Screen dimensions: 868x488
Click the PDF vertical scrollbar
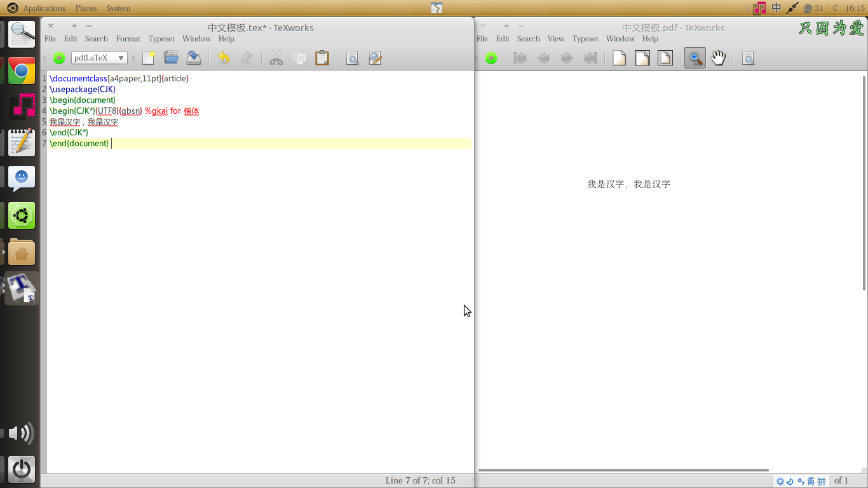[864, 182]
